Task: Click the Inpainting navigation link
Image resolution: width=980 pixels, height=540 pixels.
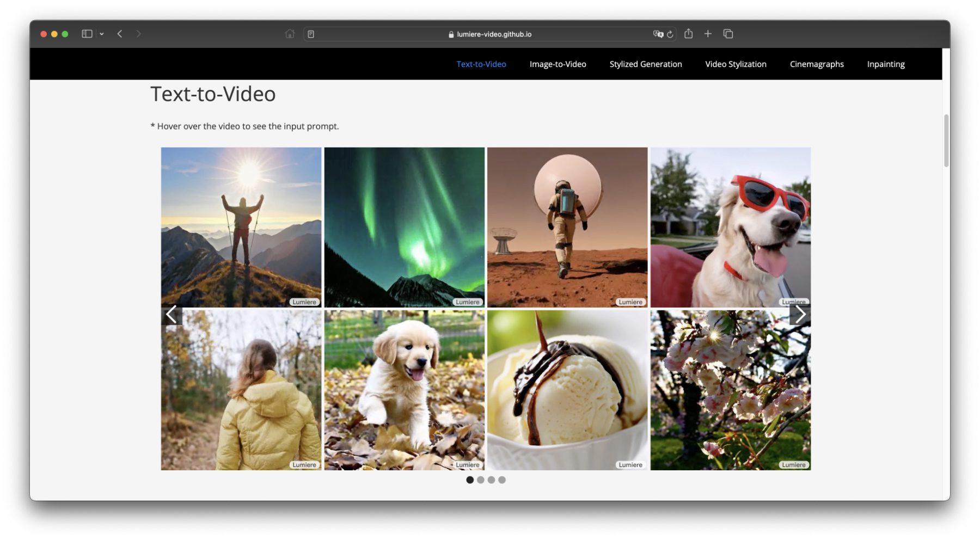Action: [885, 64]
